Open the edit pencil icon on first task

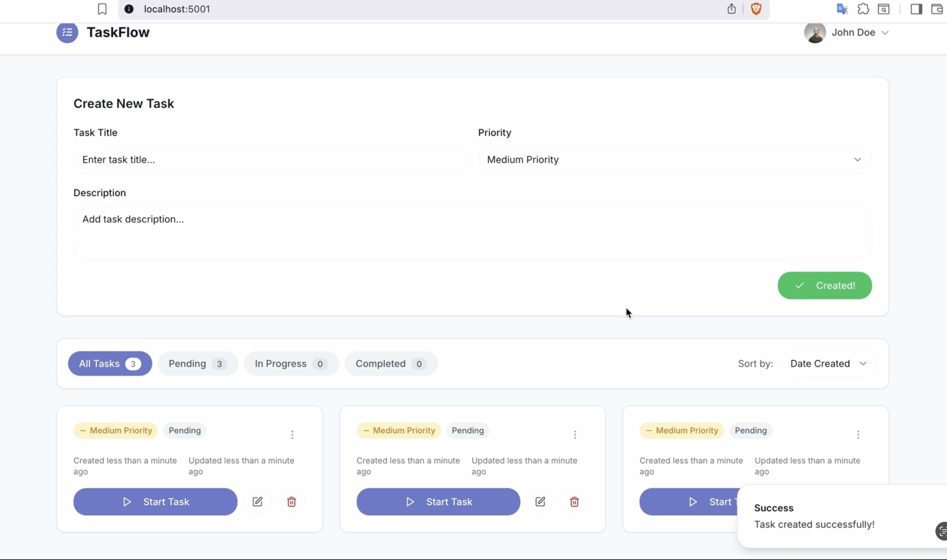257,502
